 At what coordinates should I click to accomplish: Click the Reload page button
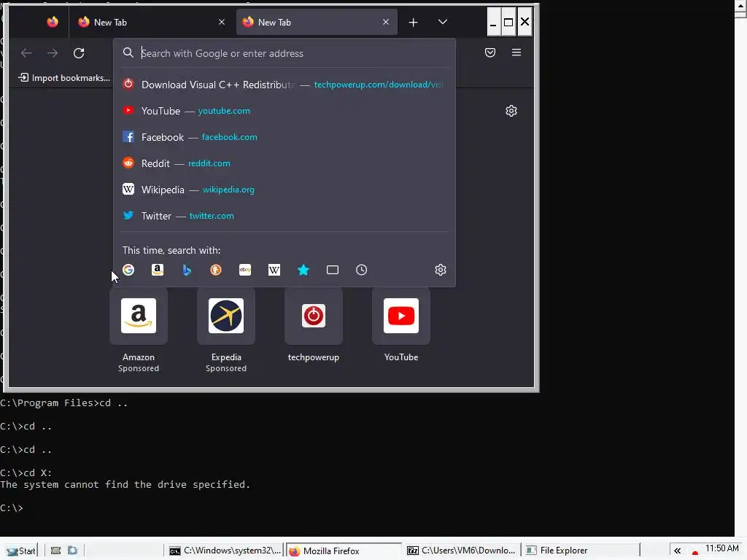click(79, 52)
